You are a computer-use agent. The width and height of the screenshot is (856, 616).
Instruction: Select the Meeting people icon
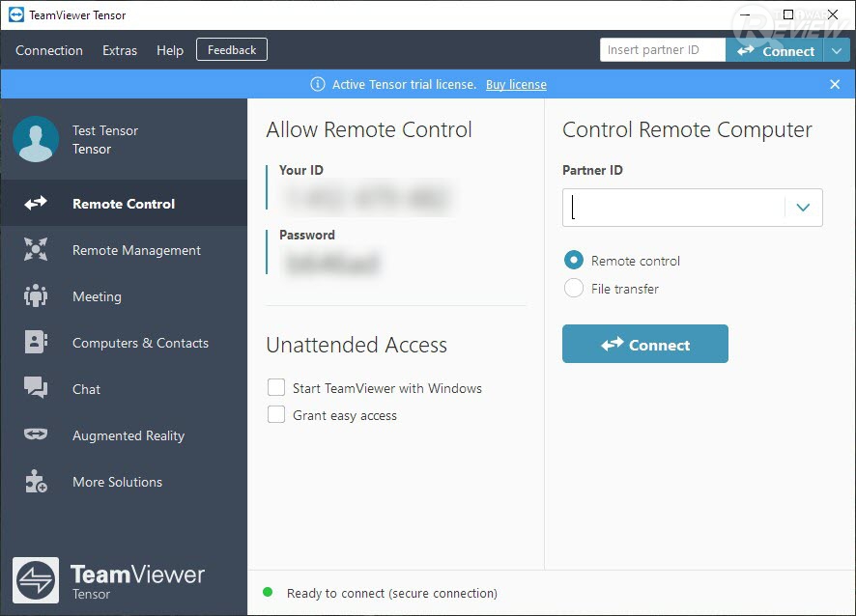tap(36, 296)
